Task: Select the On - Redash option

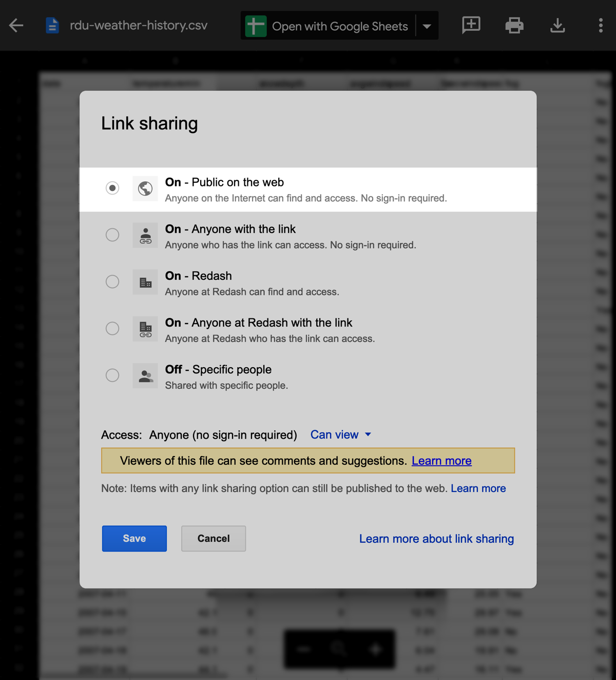Action: (112, 281)
